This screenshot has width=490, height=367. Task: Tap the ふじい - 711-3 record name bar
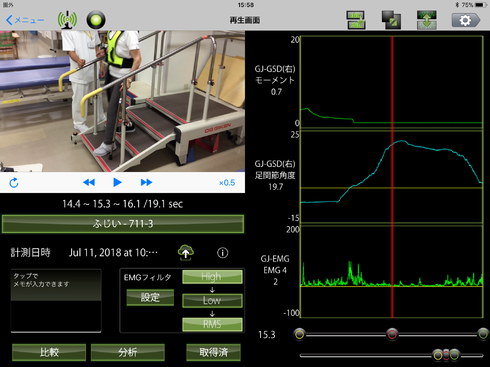[123, 224]
